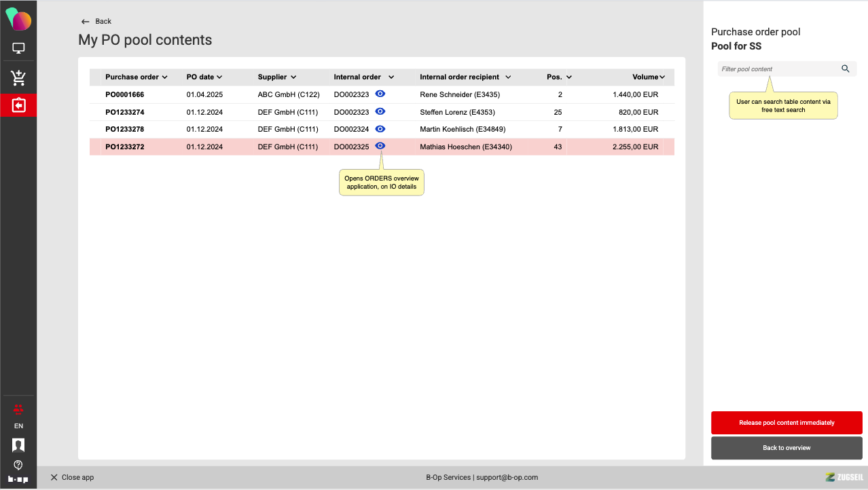The height and width of the screenshot is (490, 868).
Task: Open the Volume column sort arrow
Action: coord(662,77)
